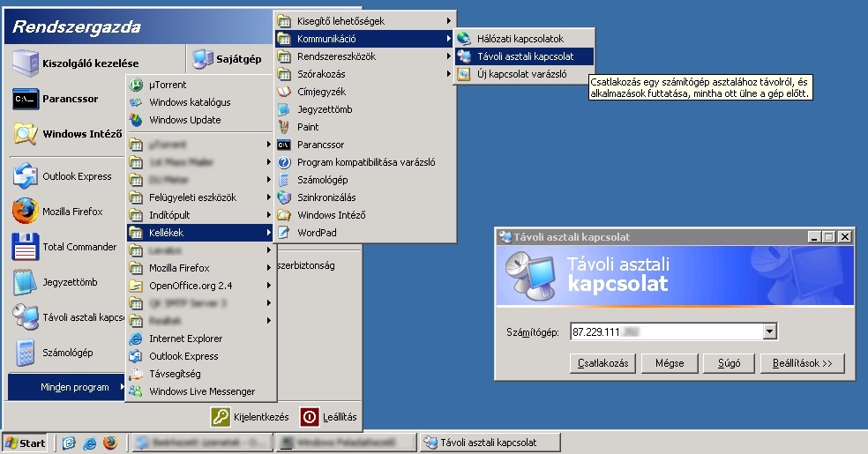Image resolution: width=868 pixels, height=454 pixels.
Task: Open Számológép in the Kellékek submenu
Action: point(322,180)
